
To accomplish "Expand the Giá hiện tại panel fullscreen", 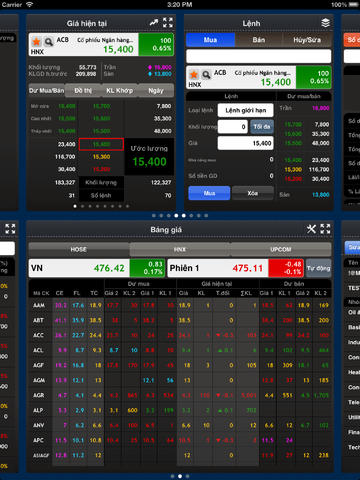I will 168,23.
